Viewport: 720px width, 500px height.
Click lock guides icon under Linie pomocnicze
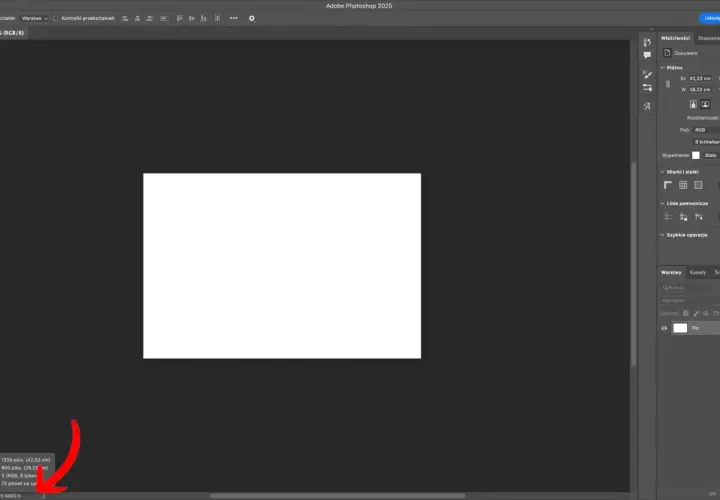coord(683,217)
